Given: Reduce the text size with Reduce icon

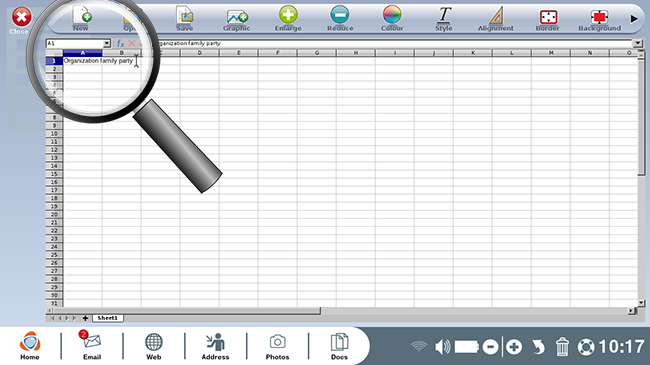Looking at the screenshot, I should (x=340, y=18).
